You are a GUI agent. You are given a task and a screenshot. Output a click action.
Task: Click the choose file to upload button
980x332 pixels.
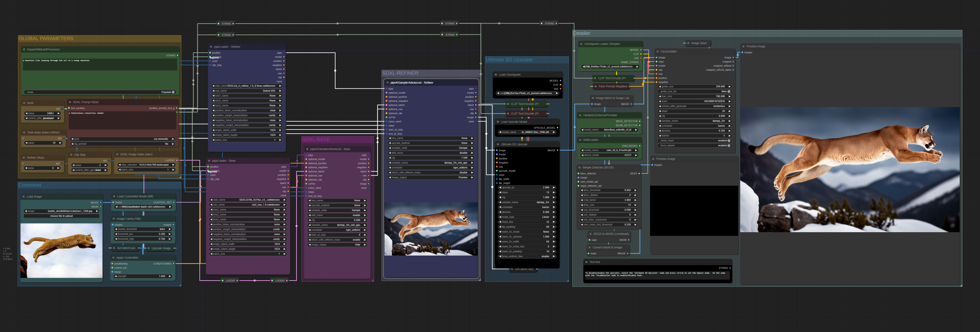[x=61, y=216]
